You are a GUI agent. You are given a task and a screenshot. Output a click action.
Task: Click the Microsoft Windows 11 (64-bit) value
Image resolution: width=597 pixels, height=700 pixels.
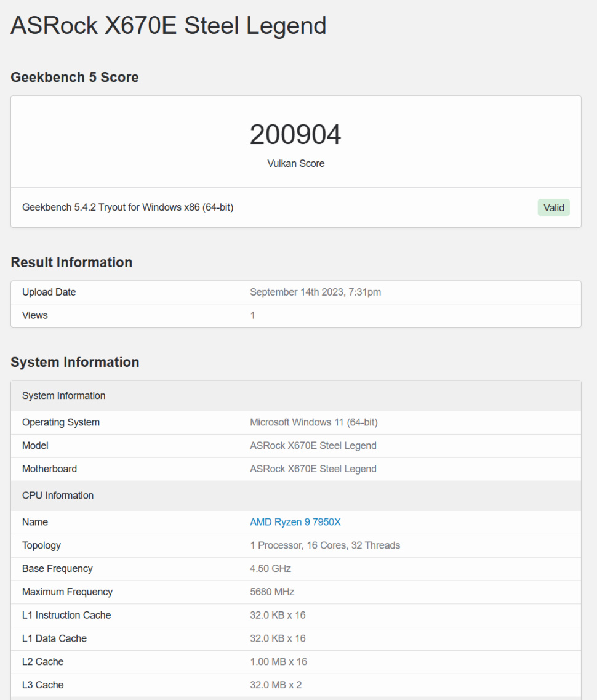tap(313, 422)
